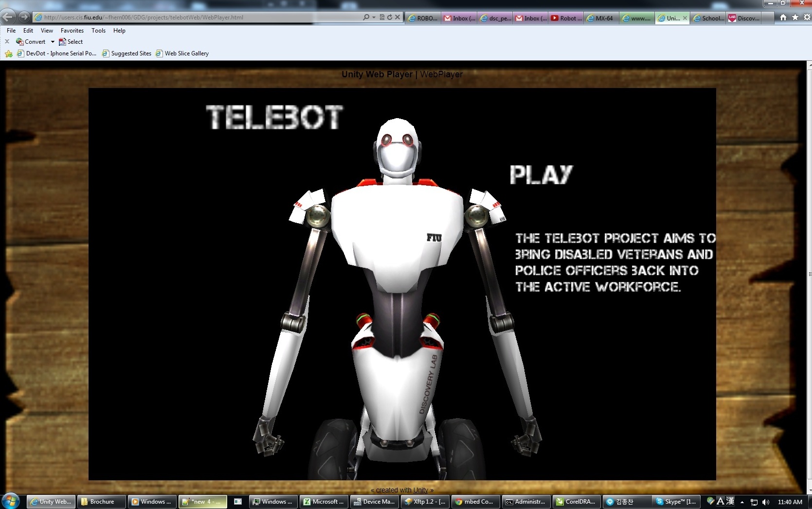This screenshot has height=509, width=812.
Task: Click the URL address bar field
Action: tap(195, 17)
